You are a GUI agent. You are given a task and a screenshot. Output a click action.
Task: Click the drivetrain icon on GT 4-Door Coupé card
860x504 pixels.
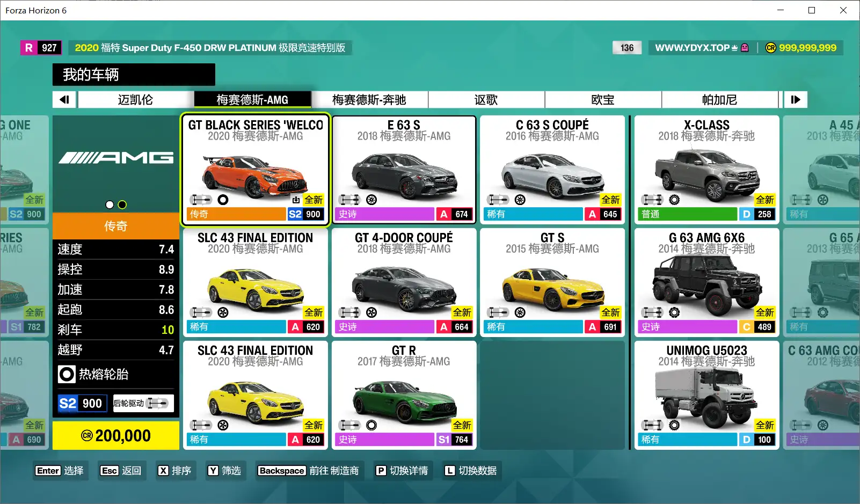click(x=349, y=312)
